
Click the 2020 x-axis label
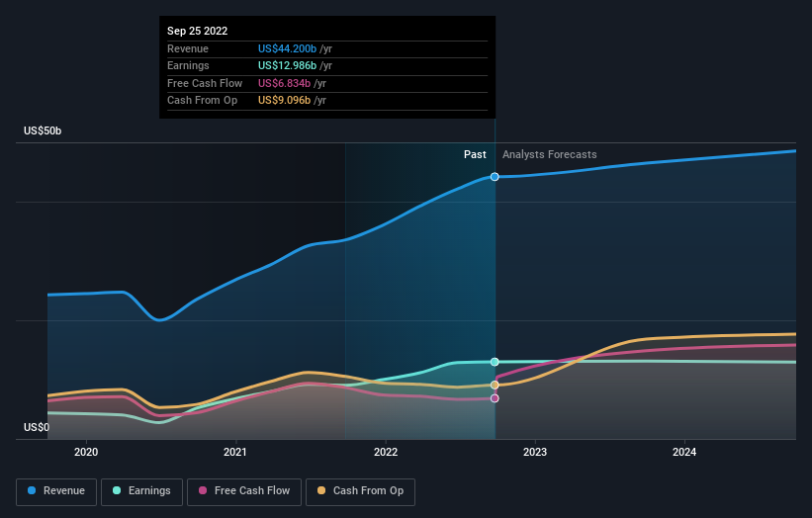coord(86,453)
